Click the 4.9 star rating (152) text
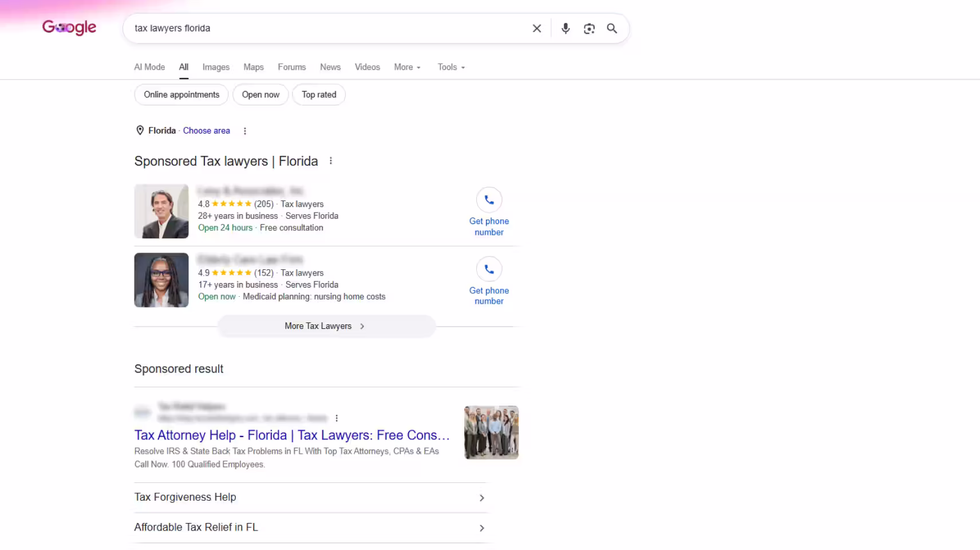 236,273
